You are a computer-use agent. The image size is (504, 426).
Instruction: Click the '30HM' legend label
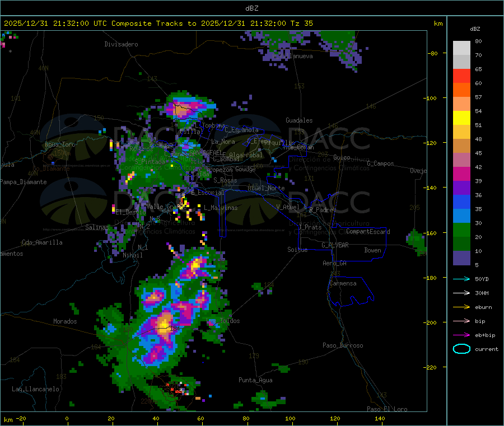[x=482, y=293]
